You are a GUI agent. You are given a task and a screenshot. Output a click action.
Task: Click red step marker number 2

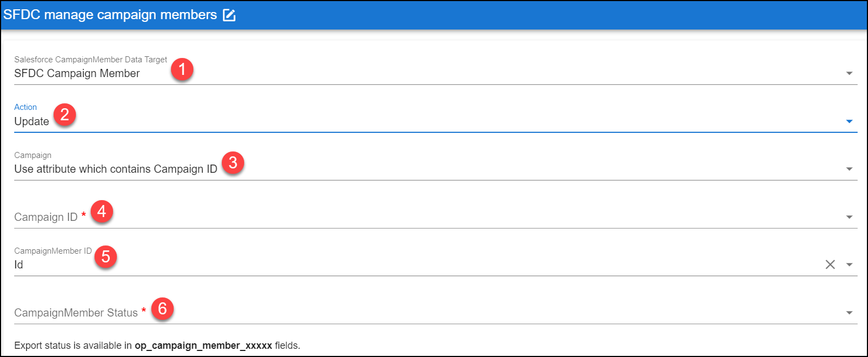(x=64, y=115)
